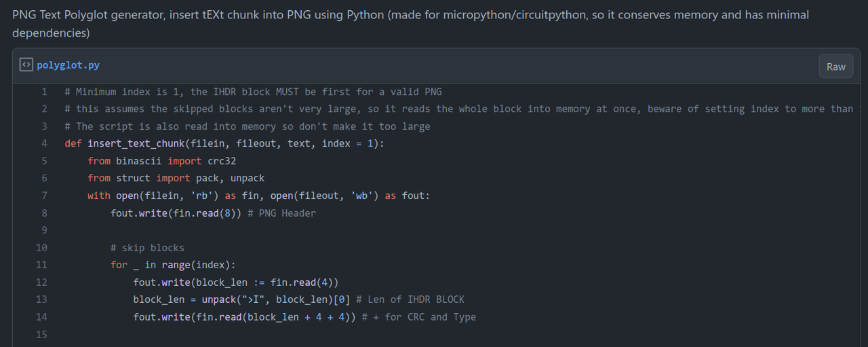Image resolution: width=868 pixels, height=347 pixels.
Task: Select line number 10
Action: point(42,248)
